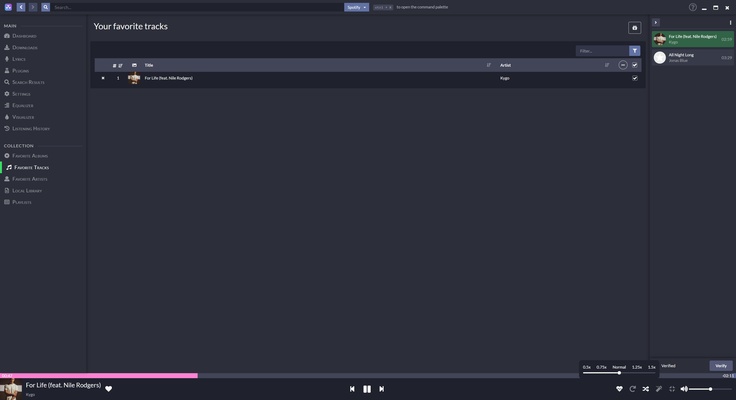Select all tracks header checkbox
This screenshot has height=400, width=736.
point(635,65)
